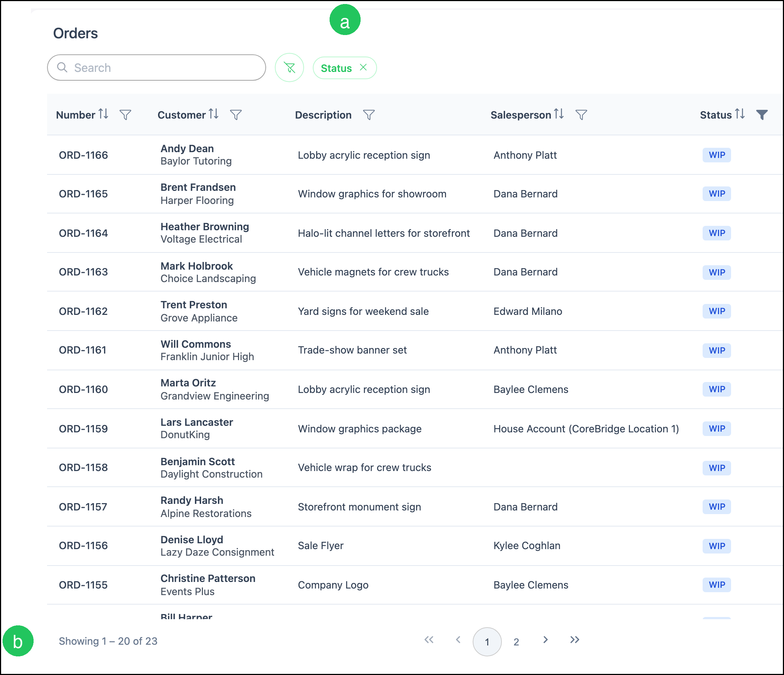Clear all filters with the funnel-slash icon
The image size is (784, 675).
[x=289, y=68]
